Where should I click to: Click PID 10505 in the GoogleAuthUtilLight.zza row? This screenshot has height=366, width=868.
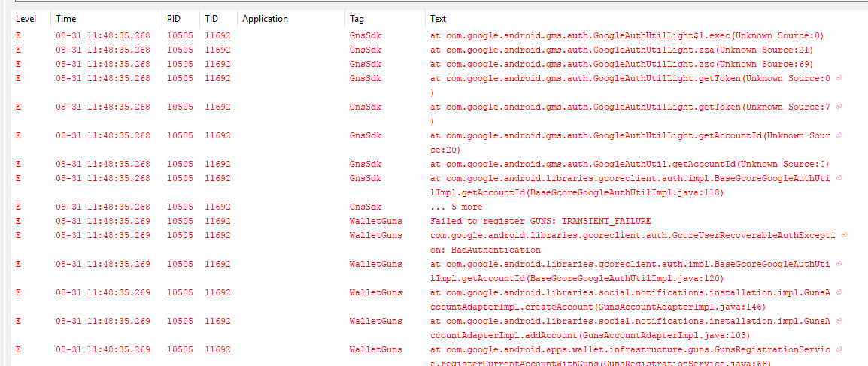pyautogui.click(x=181, y=50)
